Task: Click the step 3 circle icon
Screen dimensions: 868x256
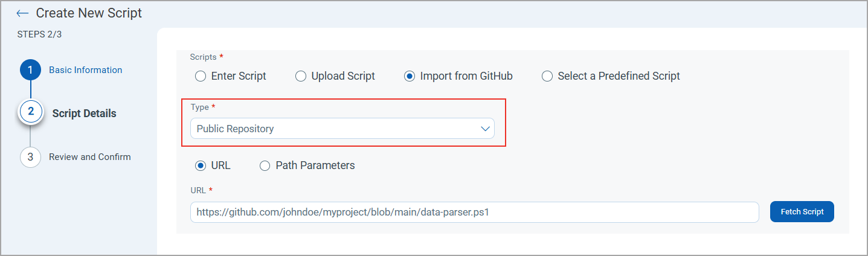Action: click(x=30, y=157)
